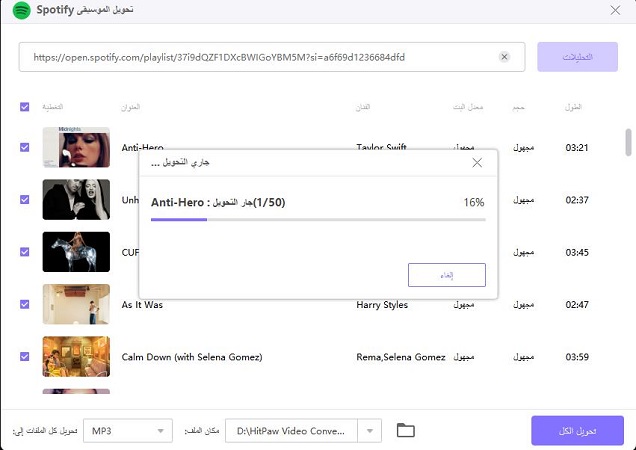Cancel the conversion in progress dialog
The width and height of the screenshot is (636, 450).
tap(447, 275)
